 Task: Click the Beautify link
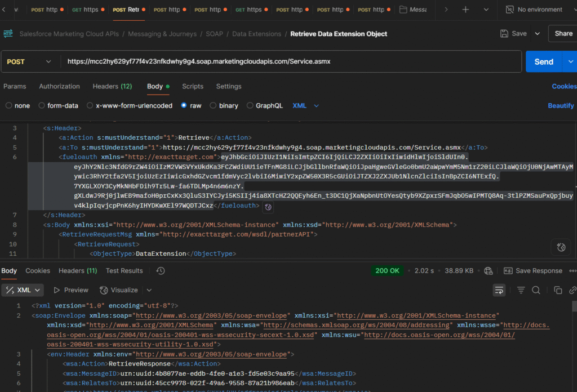[x=561, y=105]
